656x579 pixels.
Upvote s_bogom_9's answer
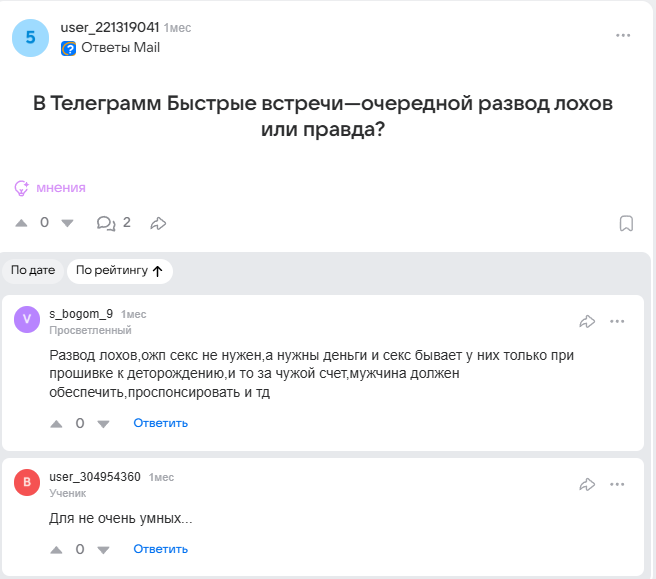pos(56,423)
